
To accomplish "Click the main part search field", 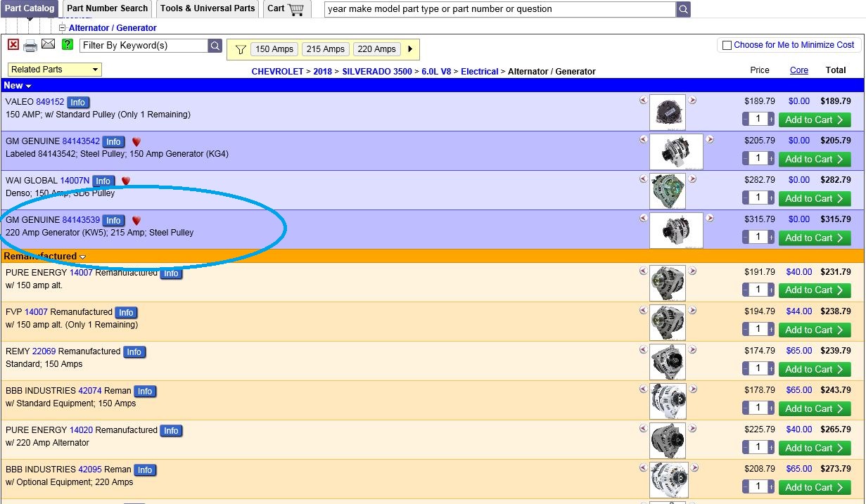I will pyautogui.click(x=500, y=9).
